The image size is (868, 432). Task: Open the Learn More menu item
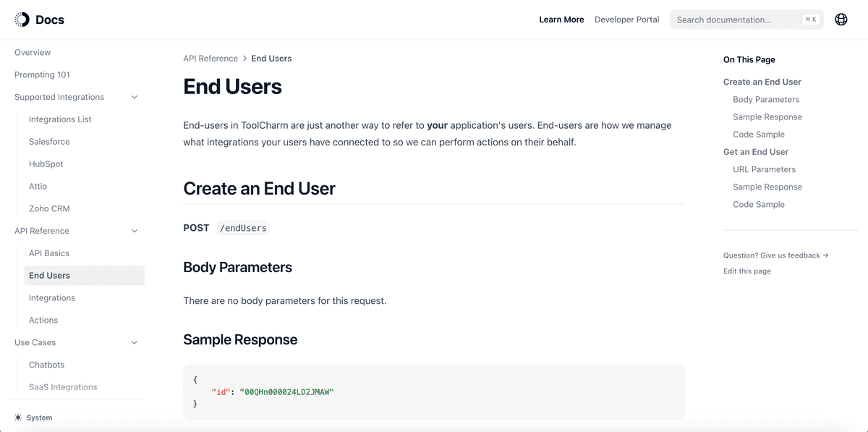tap(561, 19)
